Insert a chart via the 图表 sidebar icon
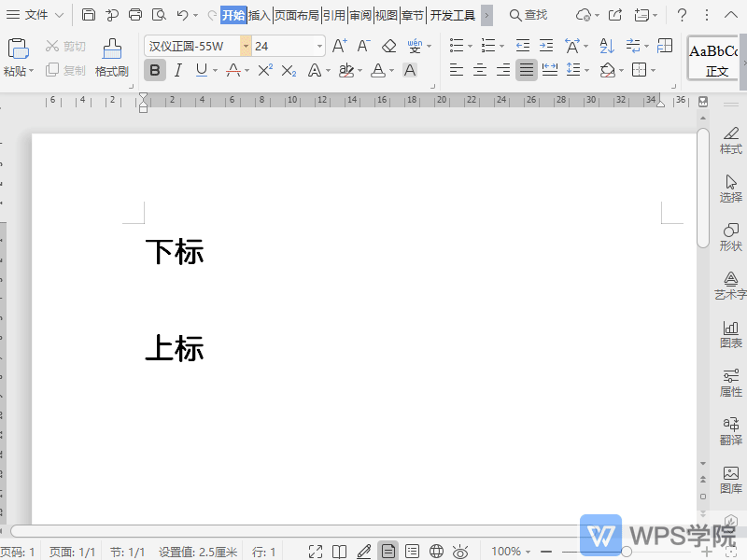Image resolution: width=747 pixels, height=560 pixels. point(730,331)
